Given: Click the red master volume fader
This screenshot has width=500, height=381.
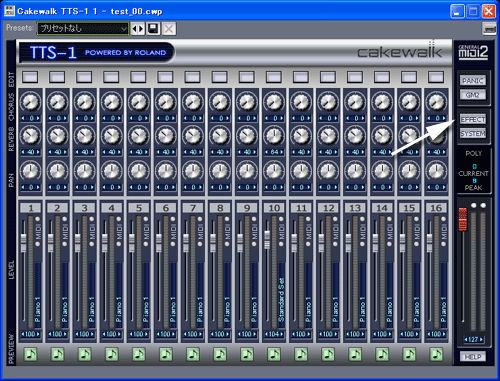Looking at the screenshot, I should pos(463,219).
